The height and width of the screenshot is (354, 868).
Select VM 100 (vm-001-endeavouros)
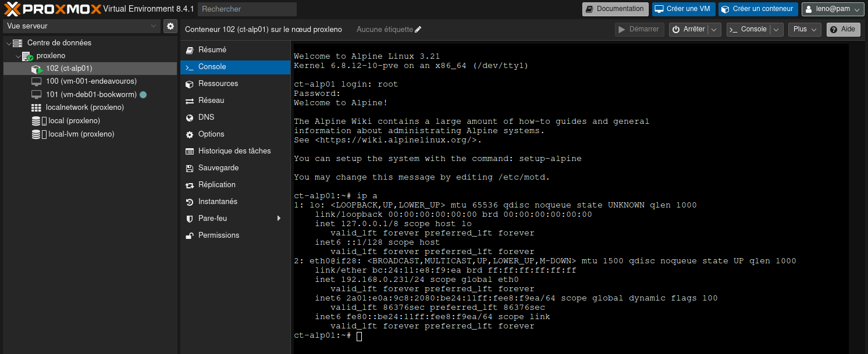click(91, 81)
